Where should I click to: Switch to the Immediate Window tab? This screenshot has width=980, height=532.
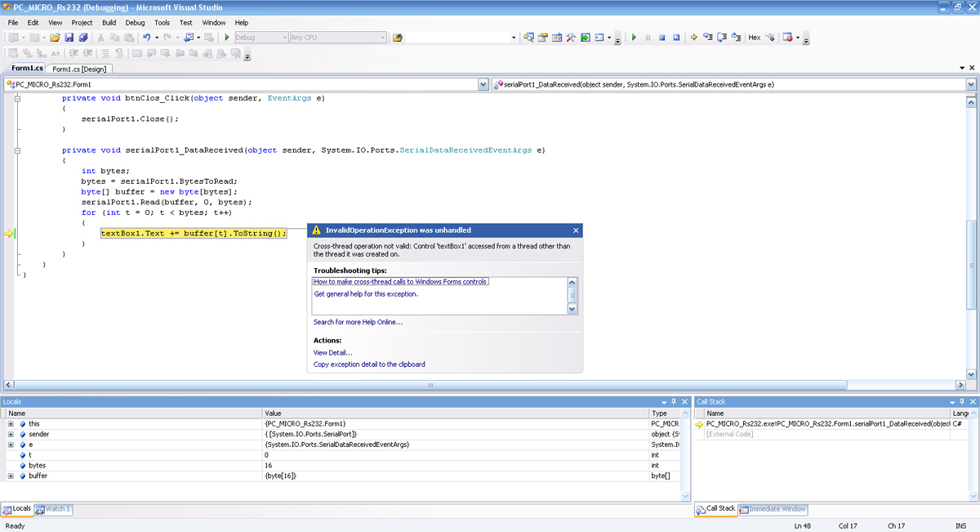tap(772, 509)
